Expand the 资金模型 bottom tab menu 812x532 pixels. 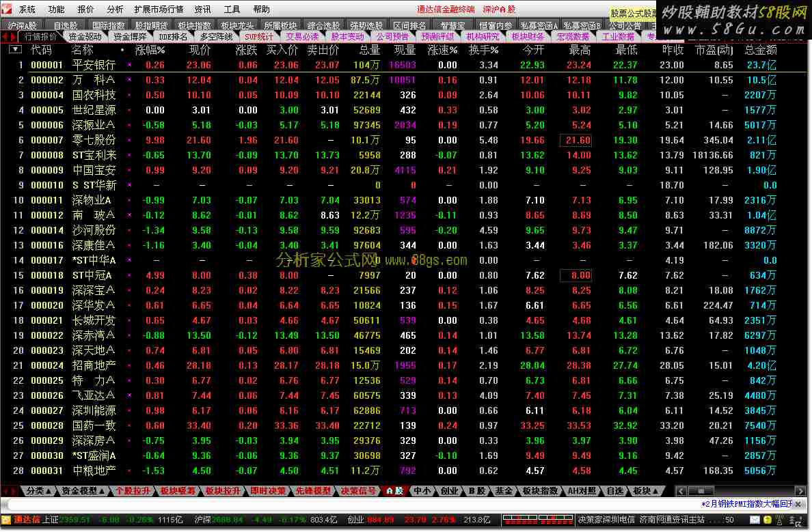pos(82,490)
